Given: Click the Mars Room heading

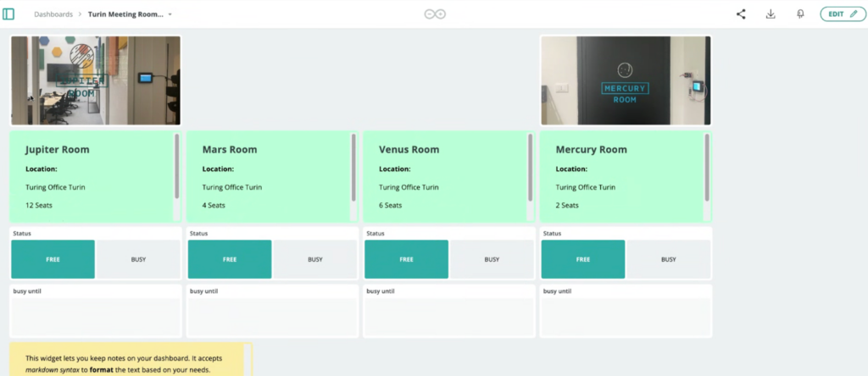Looking at the screenshot, I should click(x=229, y=150).
